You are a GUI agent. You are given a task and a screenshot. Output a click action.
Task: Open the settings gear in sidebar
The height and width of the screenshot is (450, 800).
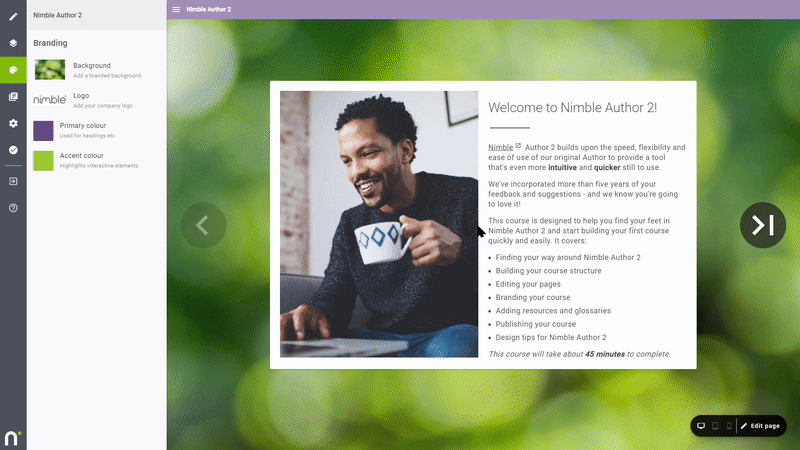(13, 123)
